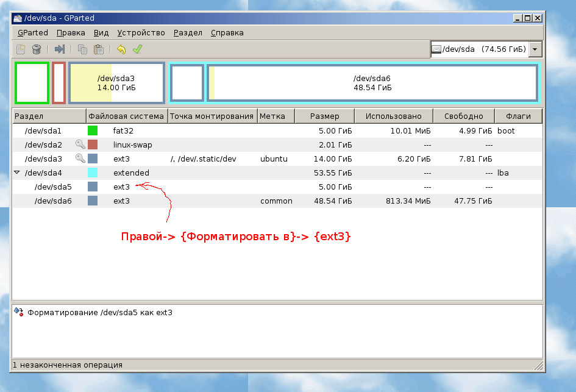The height and width of the screenshot is (392, 576).
Task: Click the disk icon in device selector
Action: point(436,49)
